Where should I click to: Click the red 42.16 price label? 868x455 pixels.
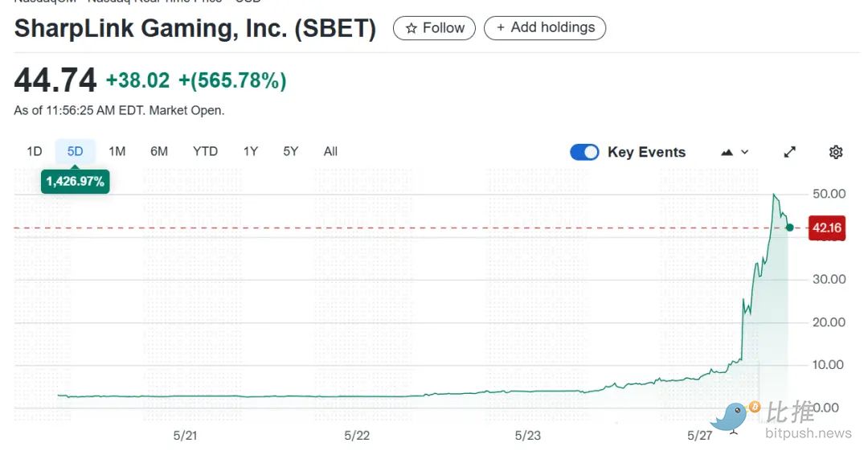826,228
